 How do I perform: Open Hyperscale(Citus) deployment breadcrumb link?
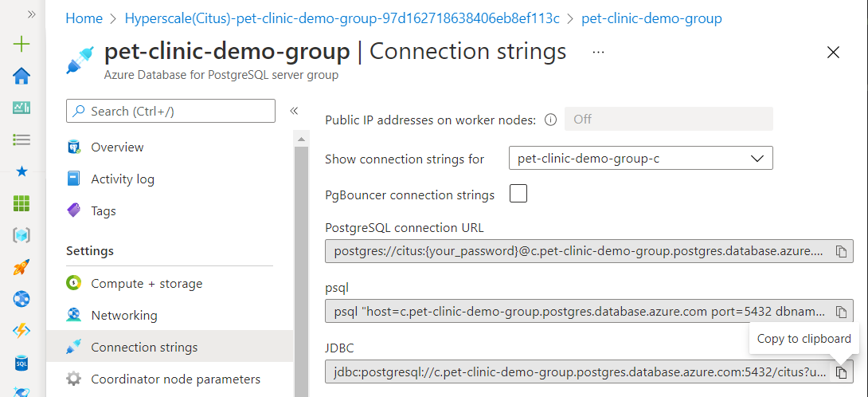coord(342,18)
